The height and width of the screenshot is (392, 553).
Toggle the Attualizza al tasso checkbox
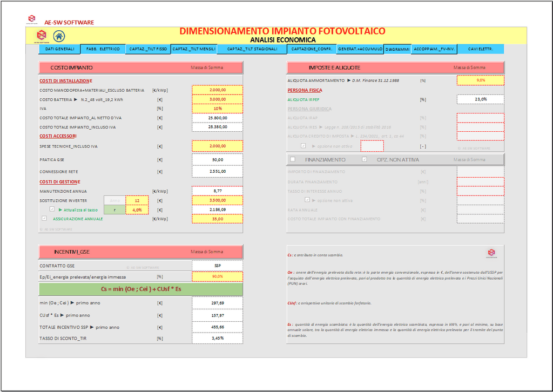52,209
